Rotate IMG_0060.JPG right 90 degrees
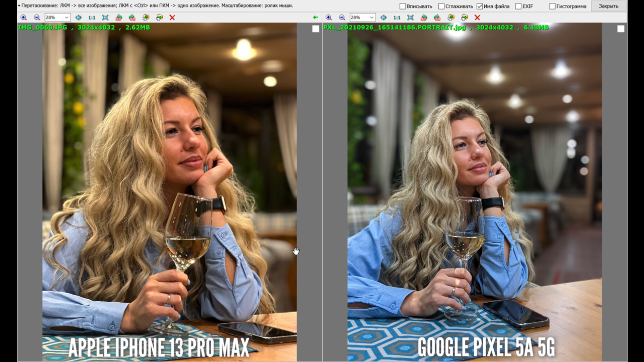The width and height of the screenshot is (644, 362). click(x=132, y=17)
